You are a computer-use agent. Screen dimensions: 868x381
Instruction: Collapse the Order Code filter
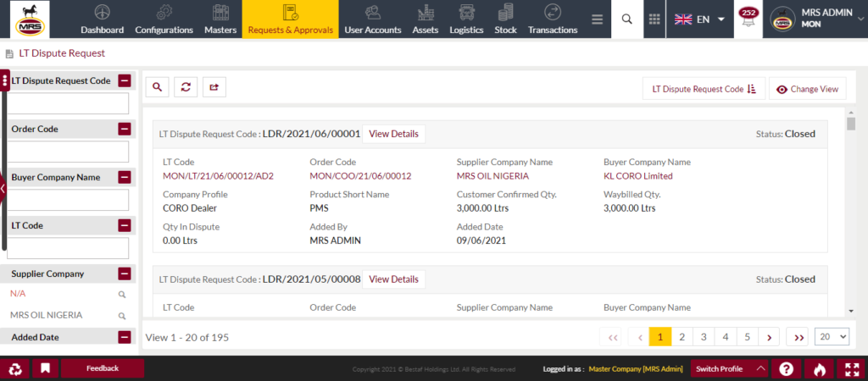(x=125, y=129)
